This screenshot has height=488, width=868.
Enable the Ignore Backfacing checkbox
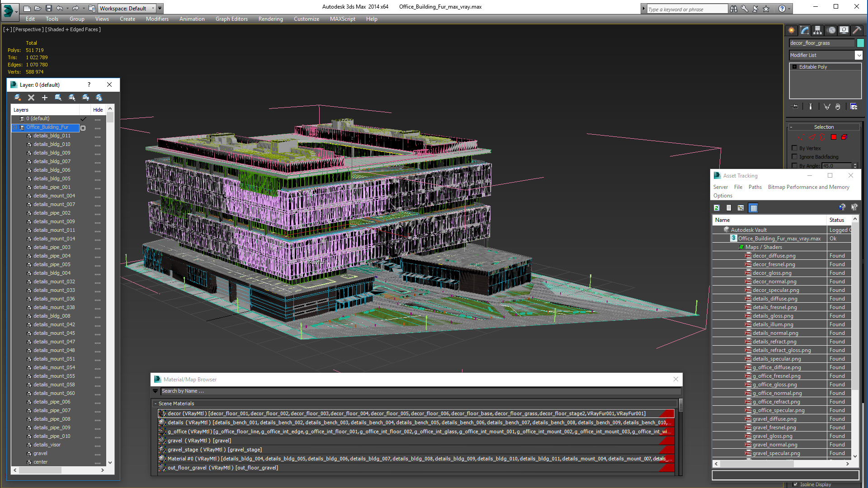795,157
